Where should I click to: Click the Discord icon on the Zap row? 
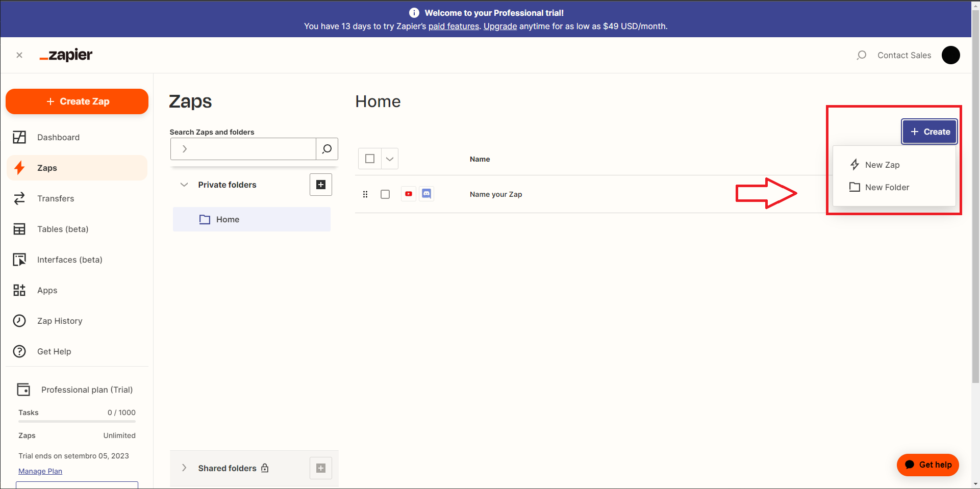(426, 194)
